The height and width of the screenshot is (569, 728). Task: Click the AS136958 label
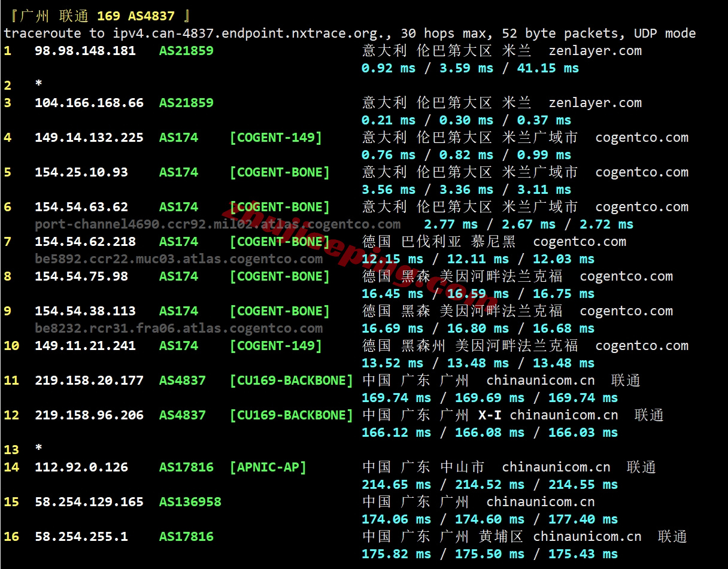pyautogui.click(x=190, y=502)
